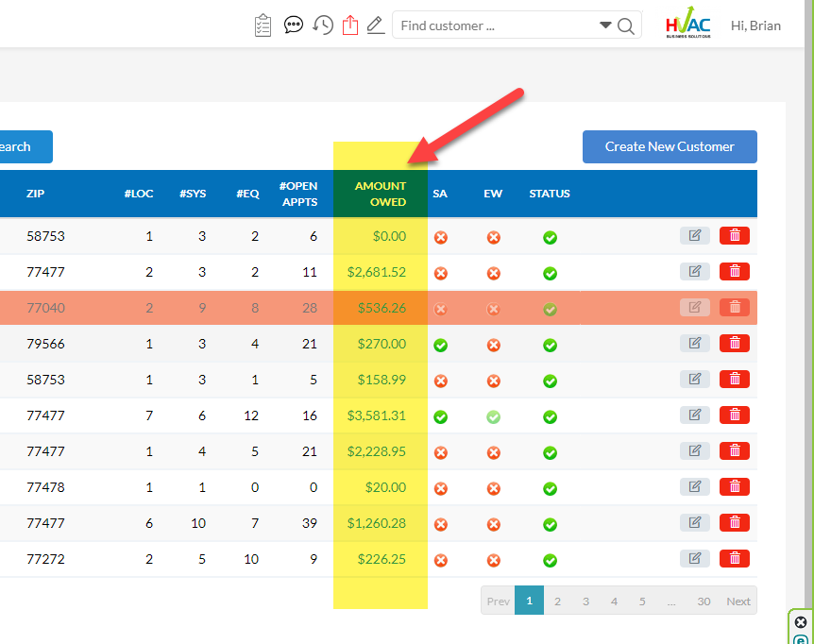The height and width of the screenshot is (644, 814).
Task: Click the pencil edit icon in top bar
Action: 376,25
